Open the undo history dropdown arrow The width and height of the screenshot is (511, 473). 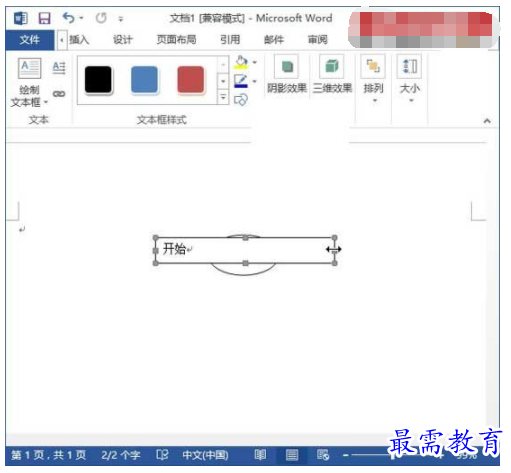(x=81, y=18)
